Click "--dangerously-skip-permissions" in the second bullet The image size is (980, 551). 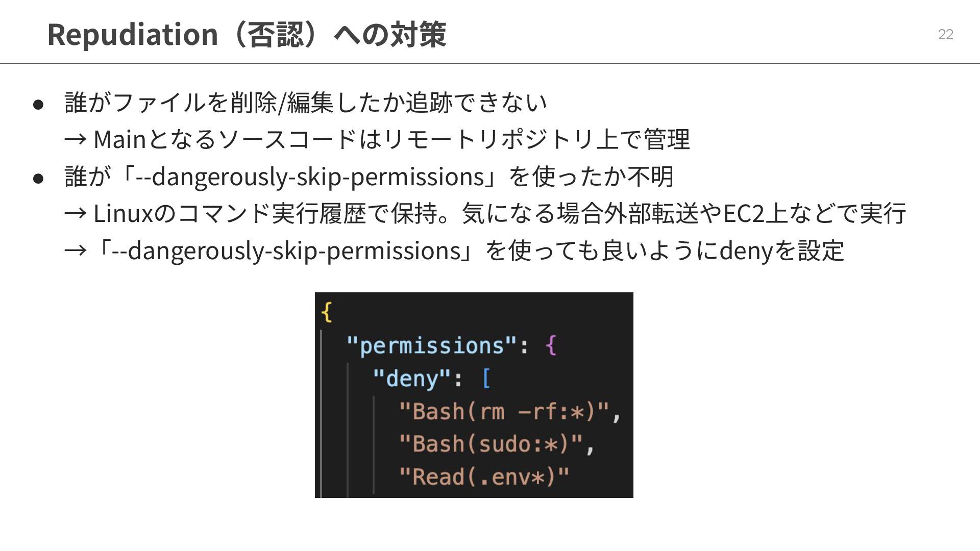310,177
